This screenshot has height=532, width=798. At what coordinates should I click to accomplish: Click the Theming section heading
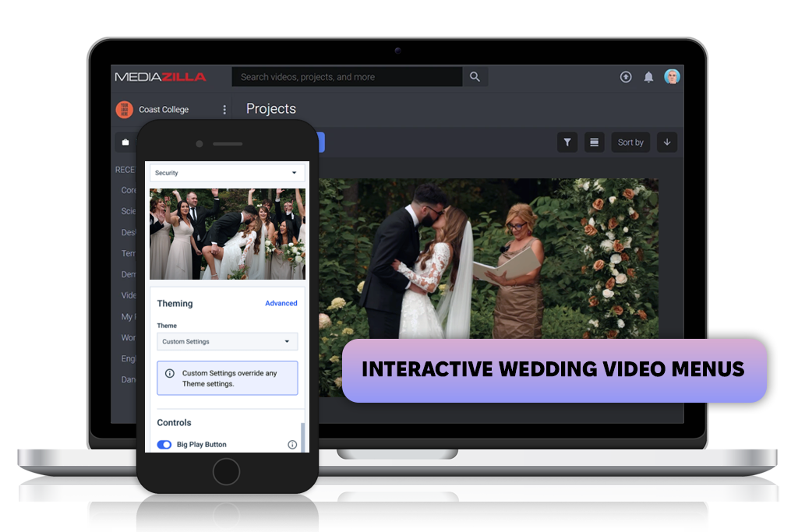pyautogui.click(x=175, y=304)
